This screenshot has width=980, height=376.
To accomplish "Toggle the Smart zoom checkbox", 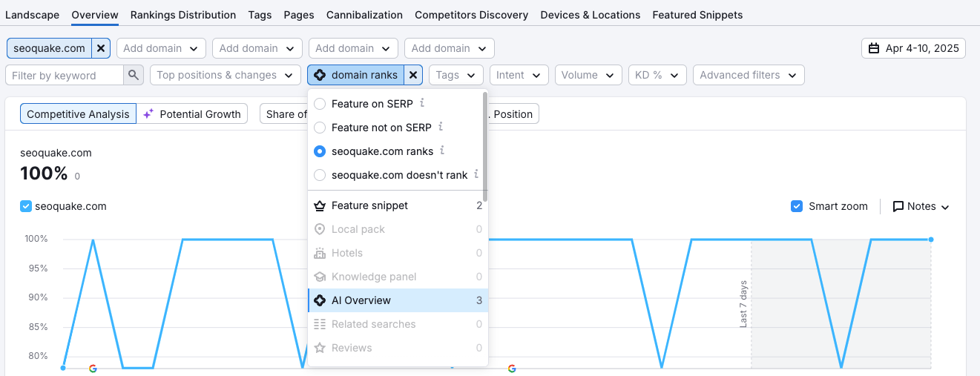I will click(x=797, y=206).
